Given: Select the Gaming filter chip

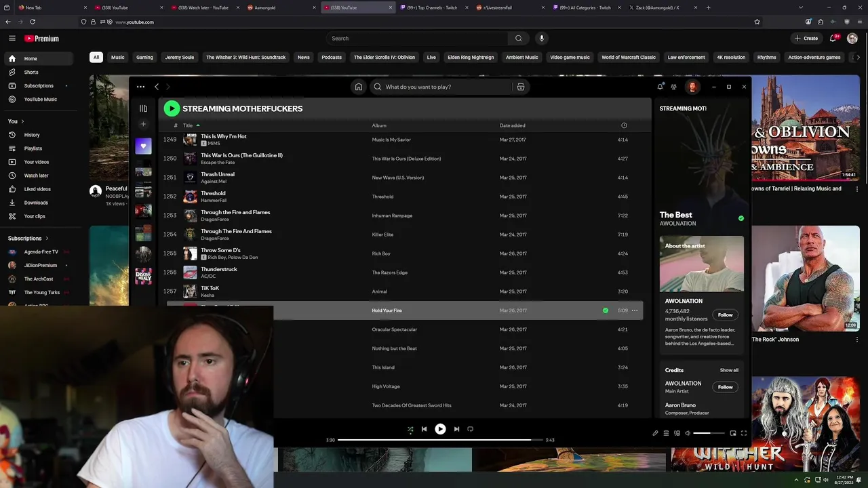Looking at the screenshot, I should [144, 58].
